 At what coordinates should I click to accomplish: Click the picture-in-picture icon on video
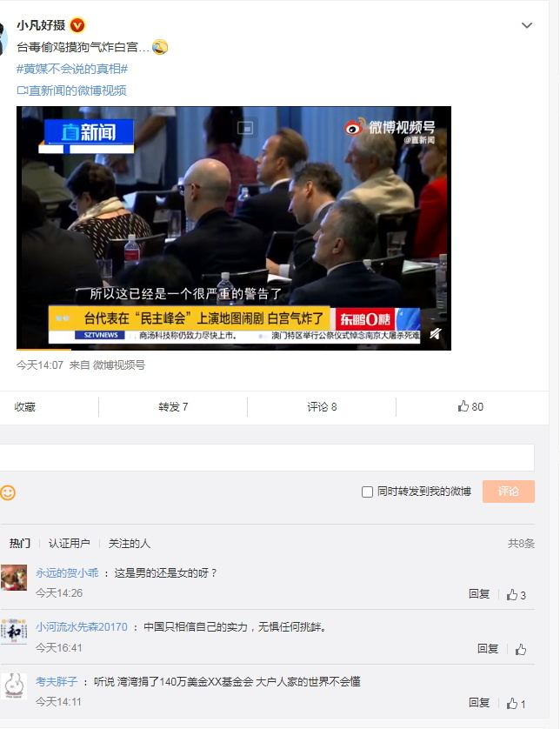(x=245, y=127)
